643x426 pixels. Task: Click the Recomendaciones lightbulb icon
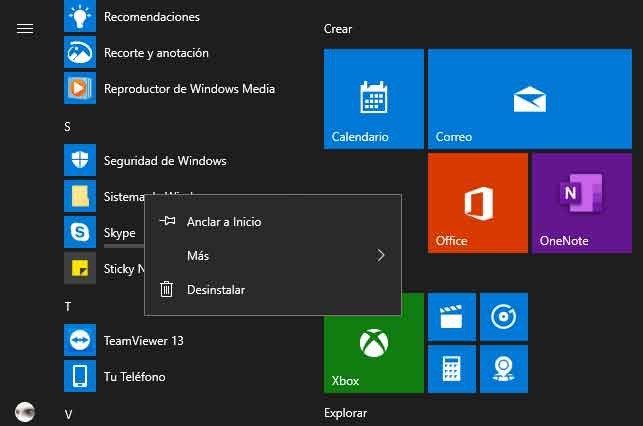tap(80, 16)
